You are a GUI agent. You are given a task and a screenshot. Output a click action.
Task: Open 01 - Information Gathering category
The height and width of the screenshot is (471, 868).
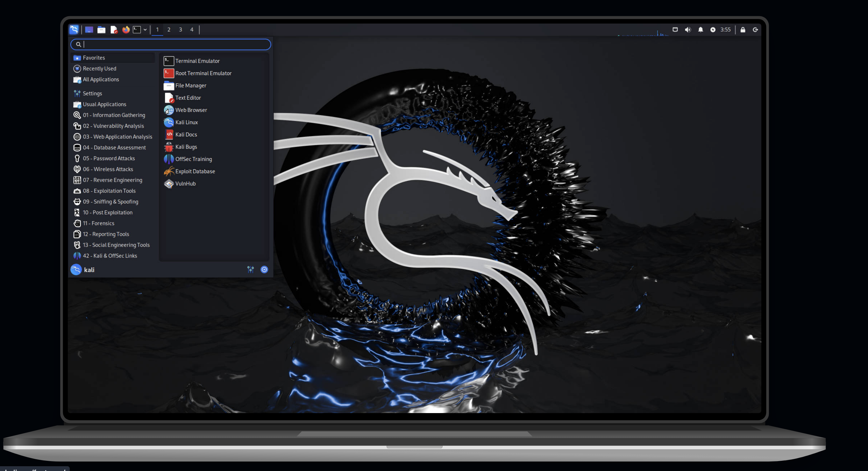pyautogui.click(x=113, y=115)
